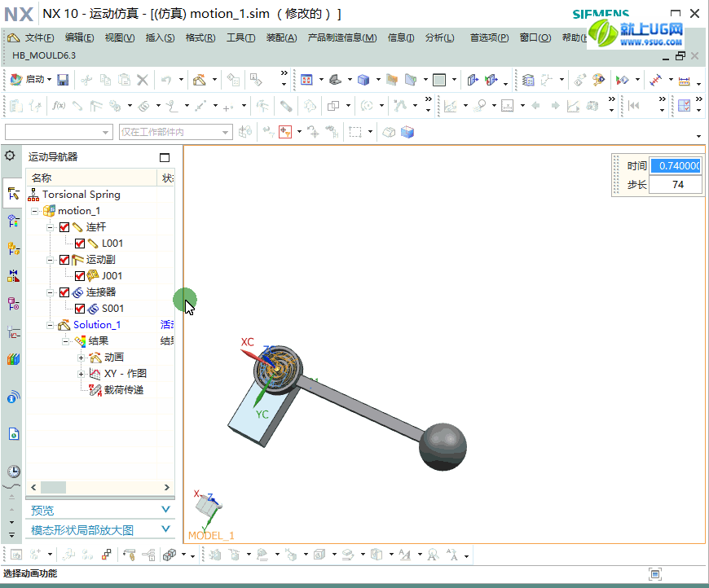This screenshot has height=588, width=709.
Task: Select the S001 spring connector icon
Action: coord(93,309)
